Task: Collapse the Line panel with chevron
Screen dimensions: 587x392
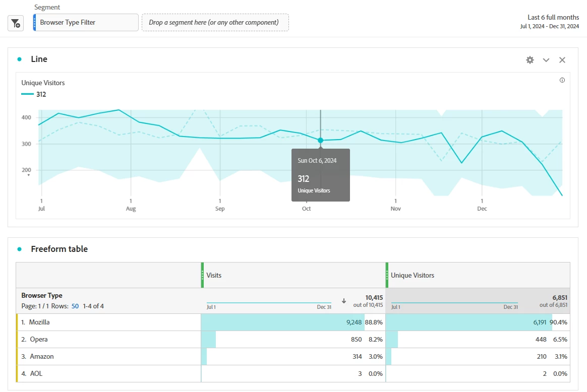Action: tap(546, 60)
